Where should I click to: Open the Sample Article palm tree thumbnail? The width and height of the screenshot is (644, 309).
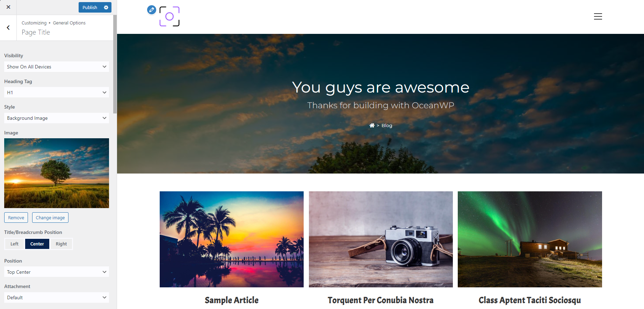pos(232,239)
